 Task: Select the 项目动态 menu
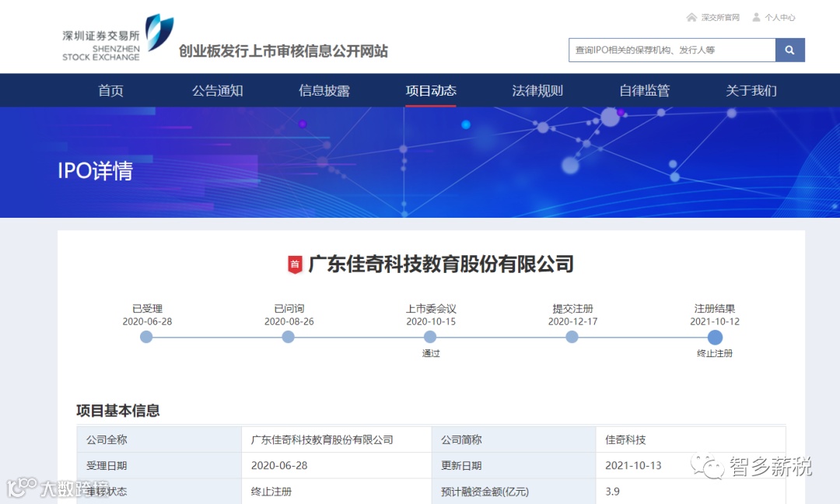pyautogui.click(x=431, y=90)
